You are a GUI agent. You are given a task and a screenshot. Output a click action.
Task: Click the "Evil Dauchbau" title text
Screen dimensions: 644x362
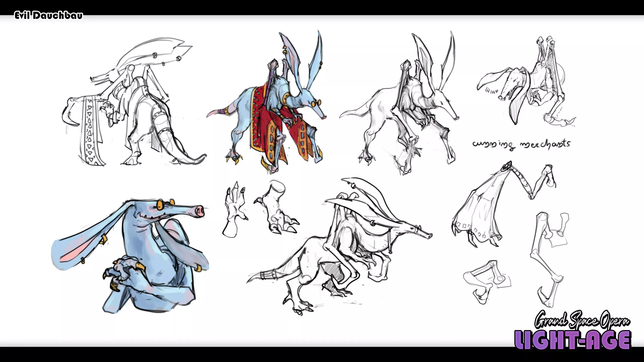(x=49, y=15)
